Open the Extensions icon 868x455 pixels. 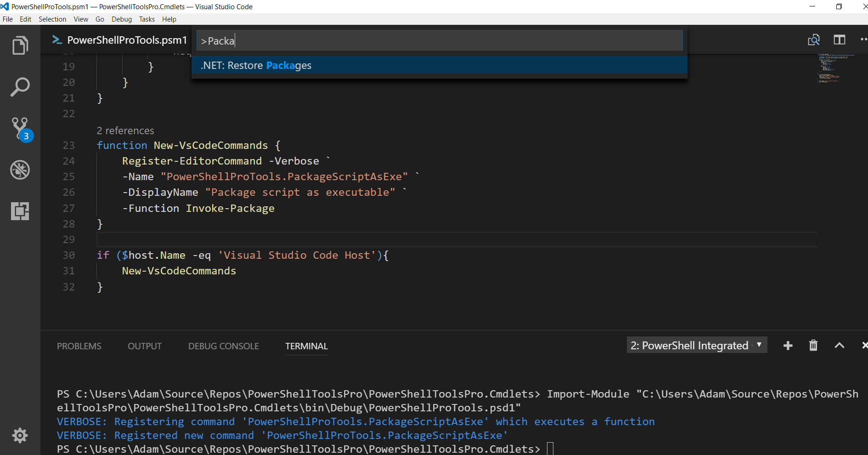tap(20, 211)
